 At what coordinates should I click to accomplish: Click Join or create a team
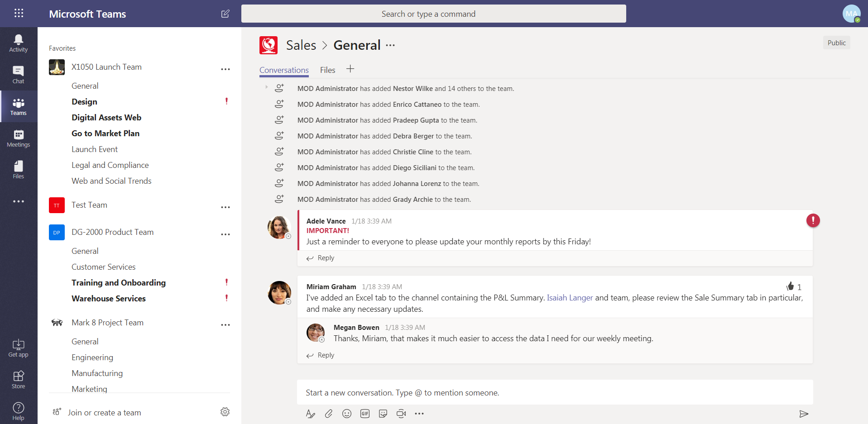tap(104, 413)
